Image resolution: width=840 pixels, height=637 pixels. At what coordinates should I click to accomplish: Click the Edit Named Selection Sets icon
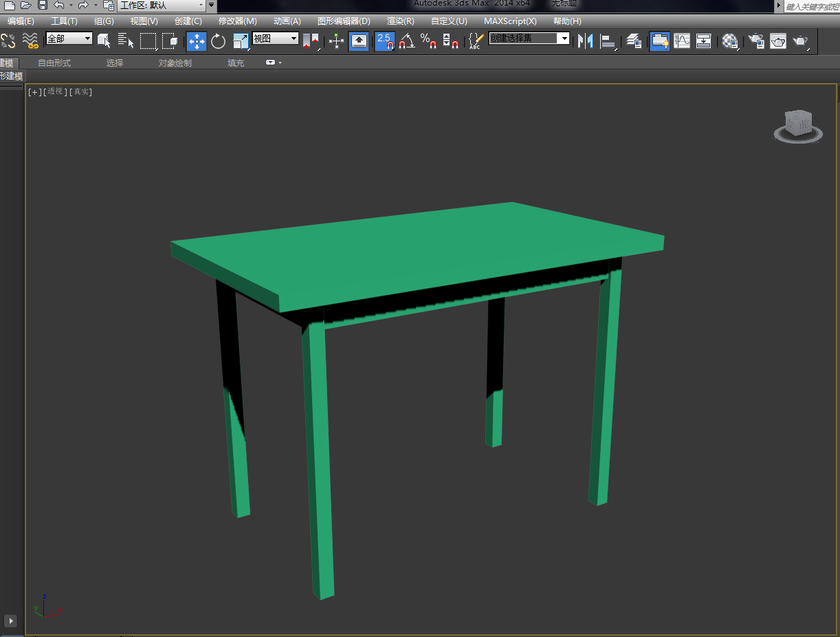(475, 41)
